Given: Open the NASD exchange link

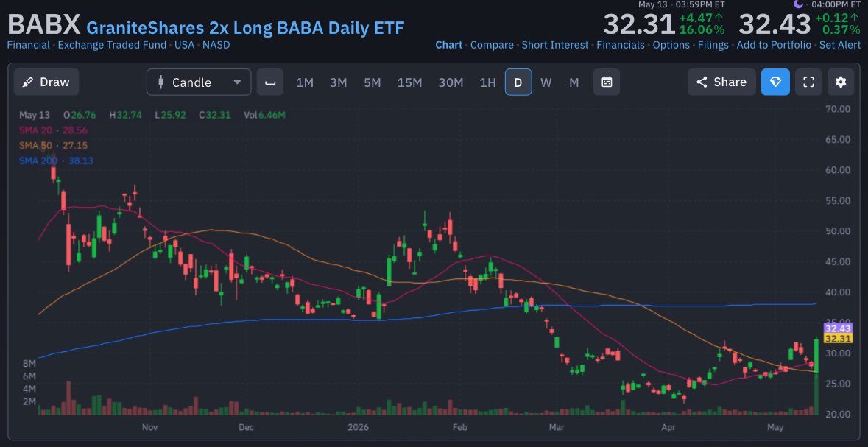Looking at the screenshot, I should pos(216,45).
